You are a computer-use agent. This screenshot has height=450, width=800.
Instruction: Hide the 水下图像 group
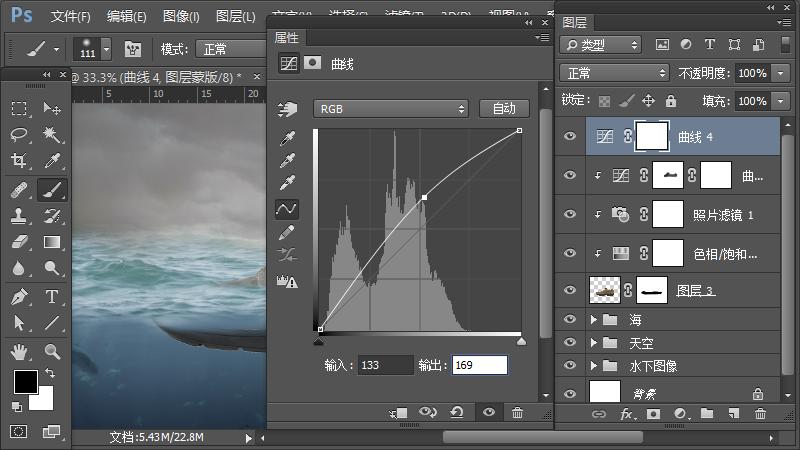tap(570, 365)
